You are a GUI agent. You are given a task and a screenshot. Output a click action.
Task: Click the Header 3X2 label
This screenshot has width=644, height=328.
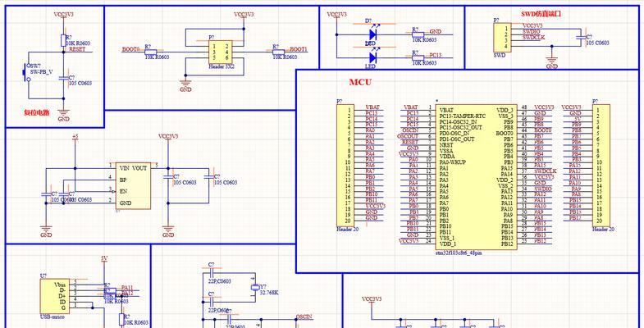(x=221, y=66)
